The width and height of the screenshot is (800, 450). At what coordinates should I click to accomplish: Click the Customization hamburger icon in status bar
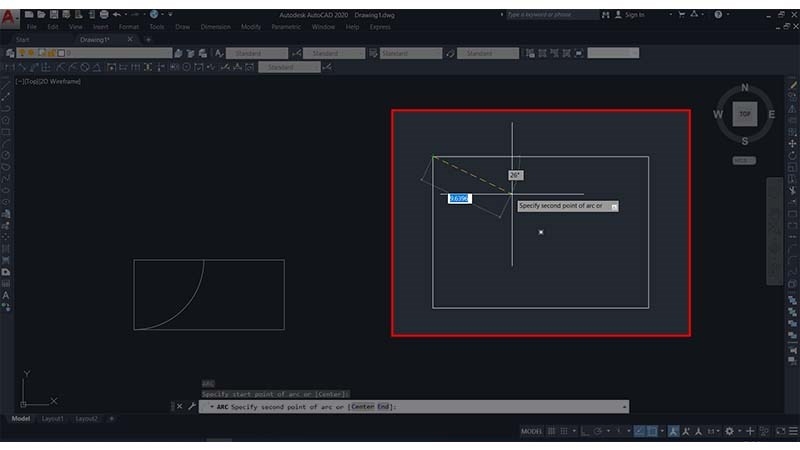[793, 431]
